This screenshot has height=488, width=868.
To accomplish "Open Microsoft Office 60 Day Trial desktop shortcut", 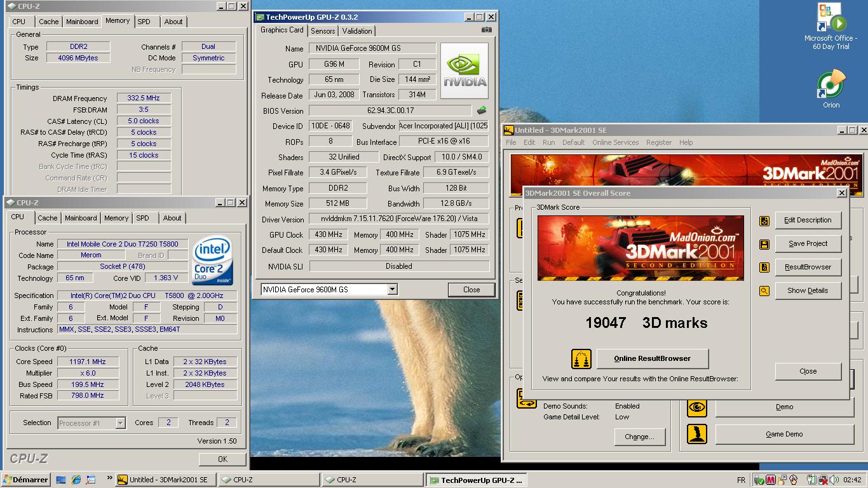I will pyautogui.click(x=831, y=27).
